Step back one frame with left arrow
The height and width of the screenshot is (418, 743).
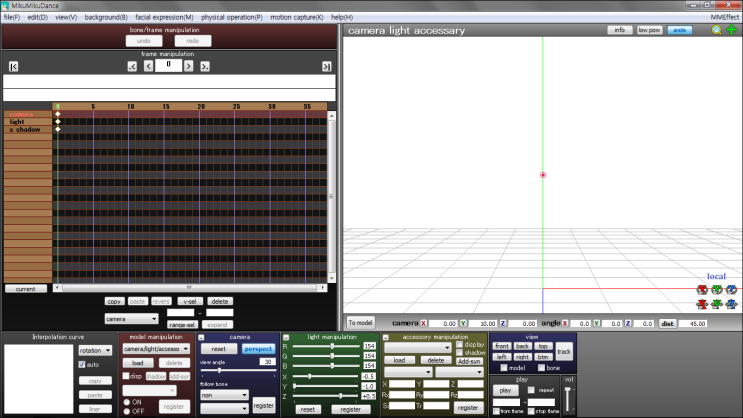tap(149, 66)
